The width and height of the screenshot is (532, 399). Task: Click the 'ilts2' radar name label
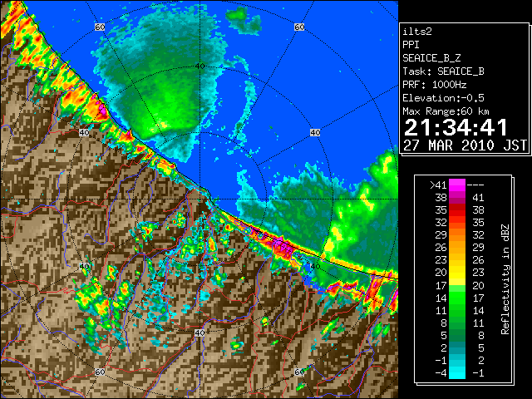pos(417,32)
